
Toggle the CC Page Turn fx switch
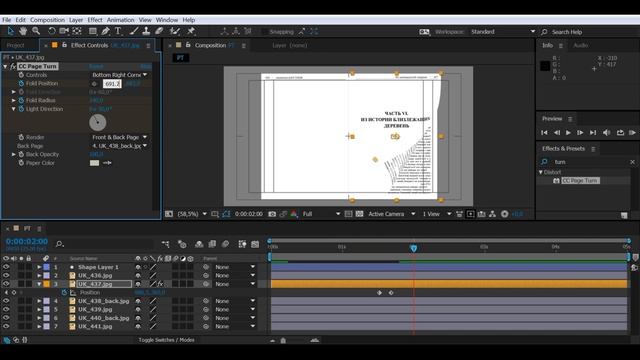(13, 66)
